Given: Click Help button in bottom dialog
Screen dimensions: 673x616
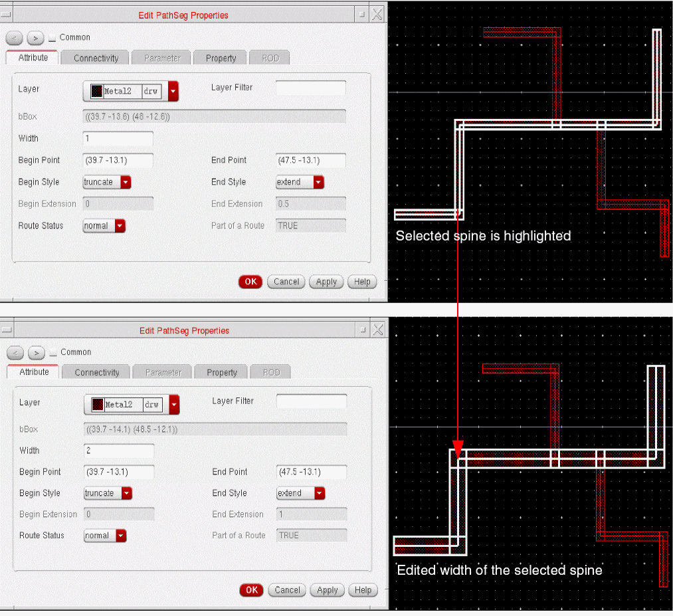Looking at the screenshot, I should coord(363,590).
